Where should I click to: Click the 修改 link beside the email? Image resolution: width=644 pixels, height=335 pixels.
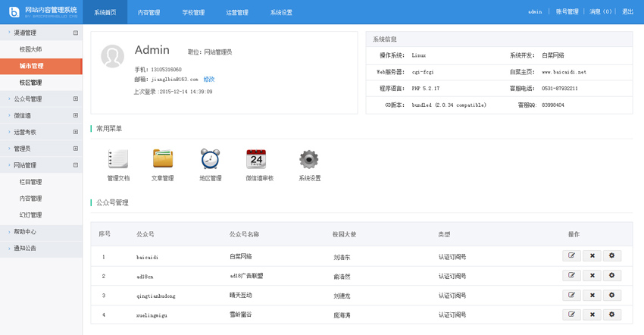point(209,80)
